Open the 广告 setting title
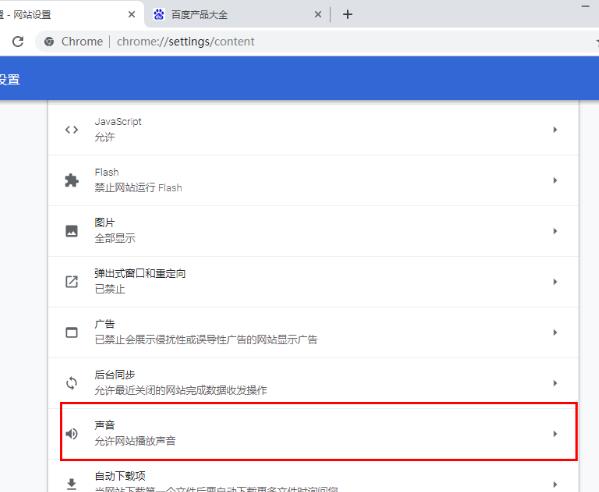Image resolution: width=599 pixels, height=492 pixels. (x=104, y=324)
